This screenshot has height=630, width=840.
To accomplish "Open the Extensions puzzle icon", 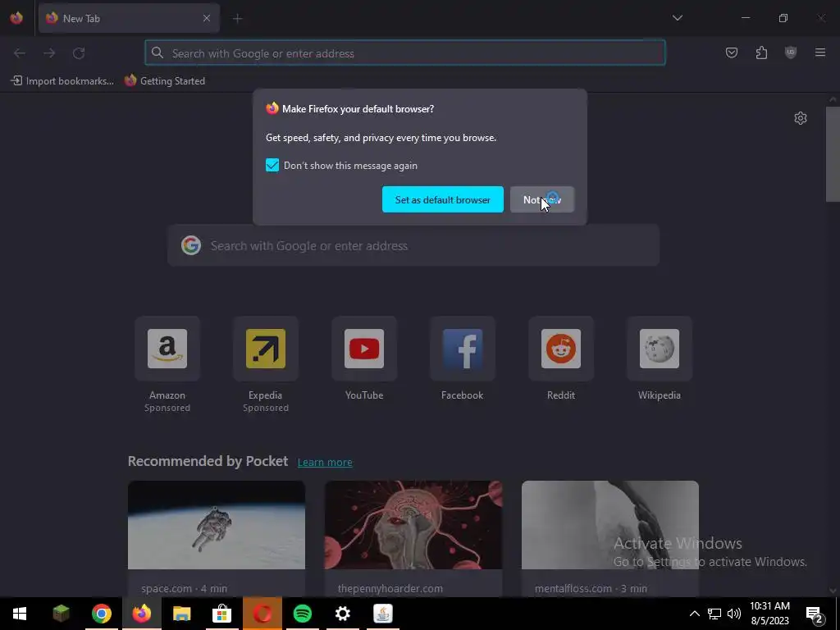I will (x=761, y=52).
